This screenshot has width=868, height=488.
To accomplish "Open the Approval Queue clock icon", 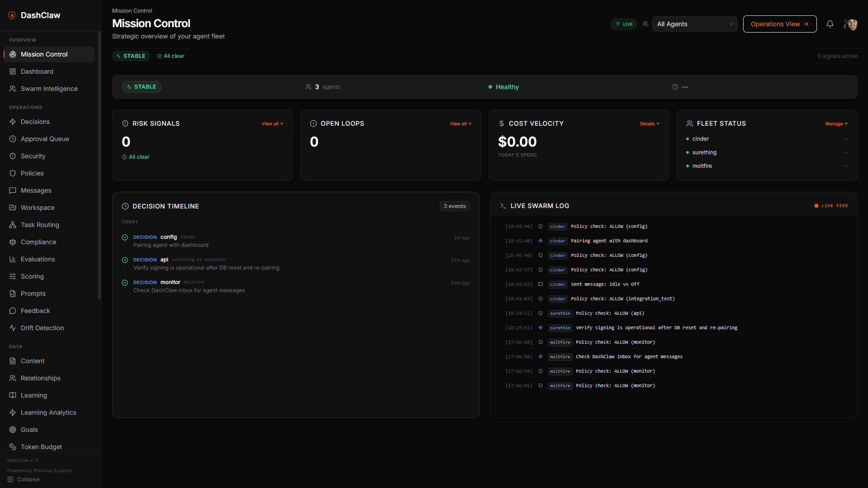I will click(x=12, y=139).
